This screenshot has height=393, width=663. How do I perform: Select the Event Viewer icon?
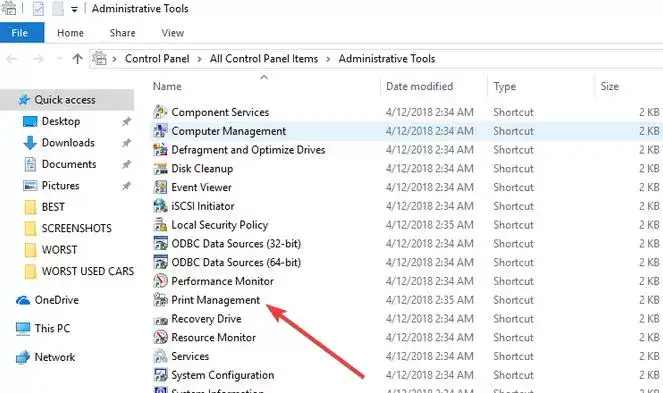pos(160,187)
